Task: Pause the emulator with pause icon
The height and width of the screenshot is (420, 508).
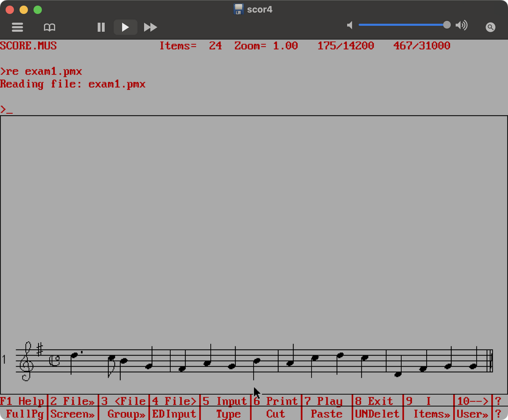Action: [101, 27]
